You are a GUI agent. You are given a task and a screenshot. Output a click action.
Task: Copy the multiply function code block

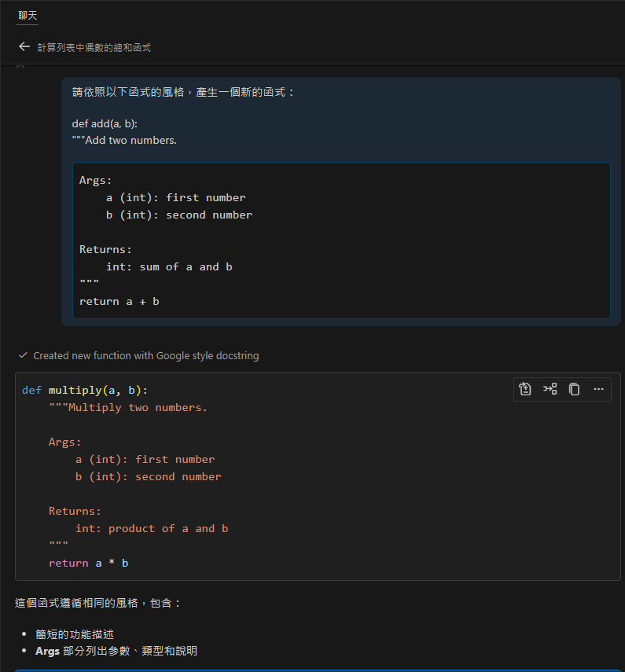pos(574,389)
